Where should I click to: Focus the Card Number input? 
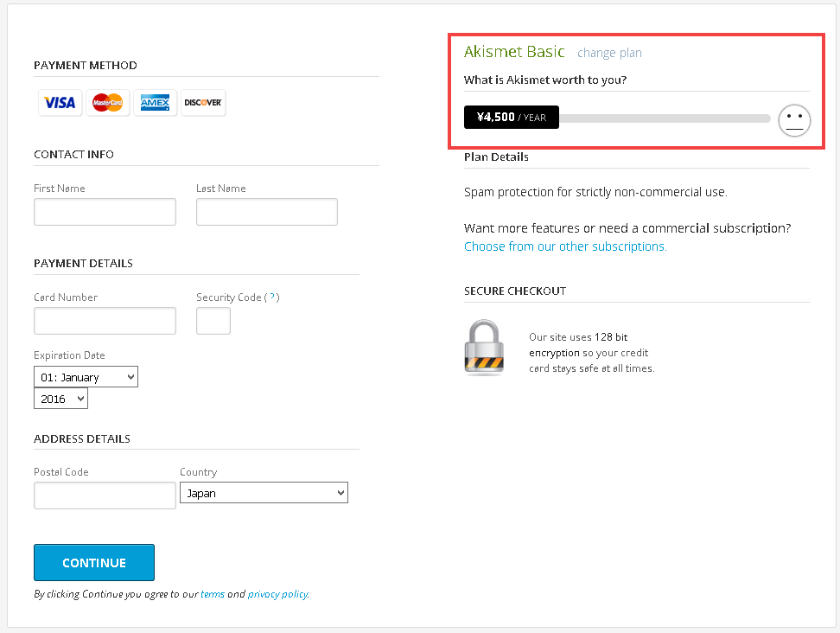coord(105,321)
